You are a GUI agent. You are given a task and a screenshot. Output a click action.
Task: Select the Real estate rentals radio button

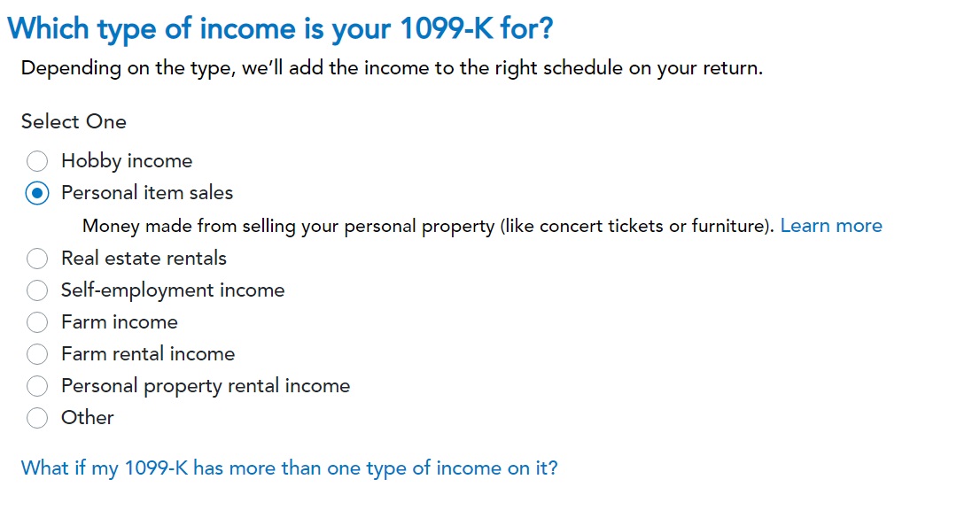pyautogui.click(x=37, y=259)
